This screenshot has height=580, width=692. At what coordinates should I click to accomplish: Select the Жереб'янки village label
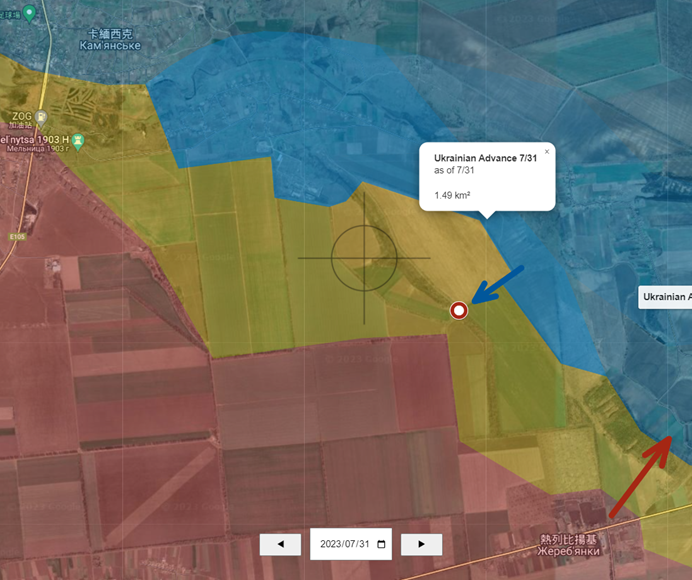568,545
